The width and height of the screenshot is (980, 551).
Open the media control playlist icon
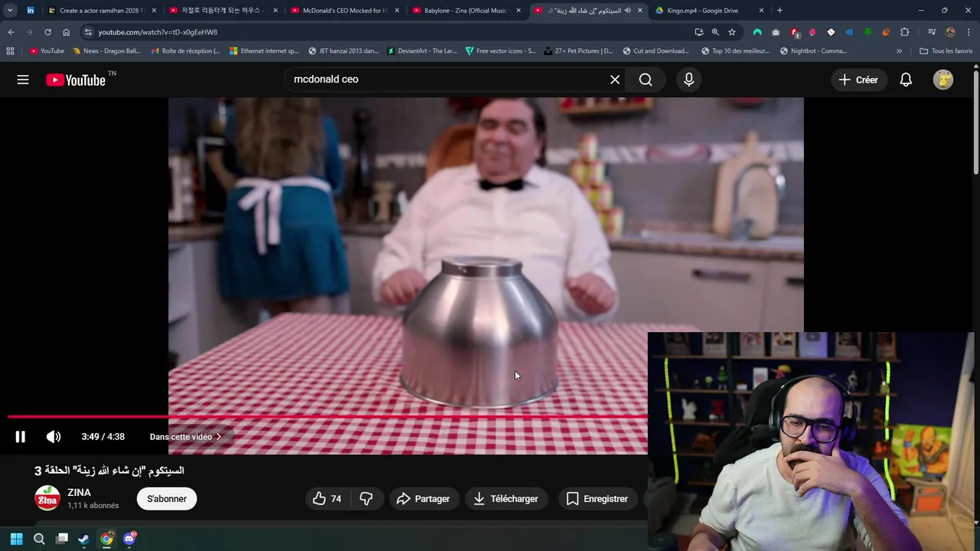click(931, 32)
